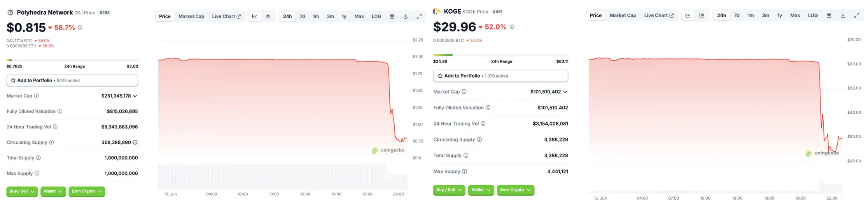Click the ZKJ volume bars at 13:00

point(305,178)
